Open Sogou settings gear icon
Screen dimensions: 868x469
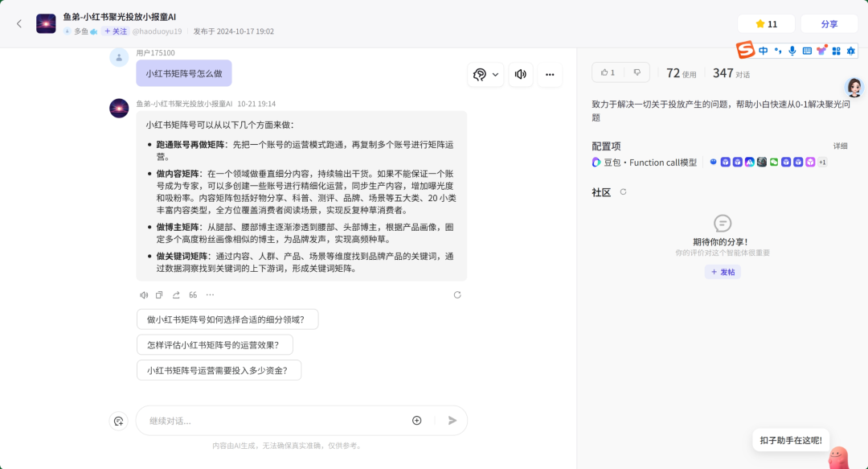[851, 51]
